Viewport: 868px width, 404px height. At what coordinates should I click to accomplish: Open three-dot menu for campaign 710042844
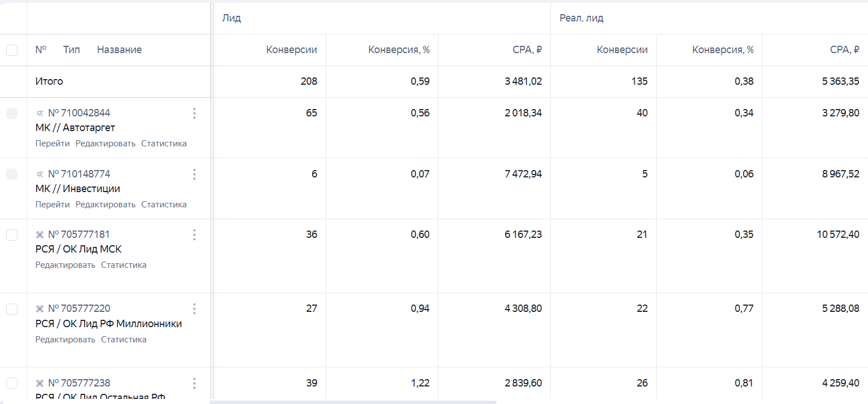[x=194, y=114]
